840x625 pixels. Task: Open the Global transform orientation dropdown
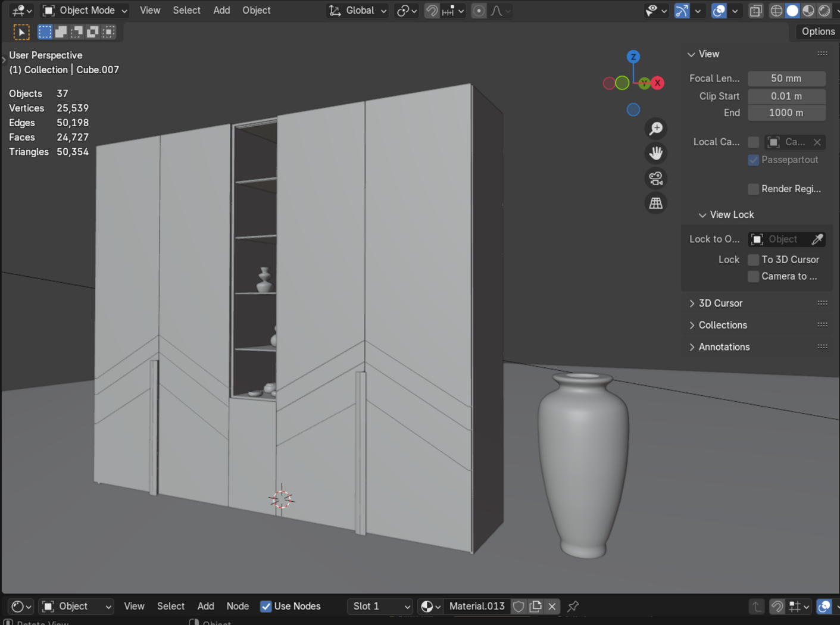point(358,11)
